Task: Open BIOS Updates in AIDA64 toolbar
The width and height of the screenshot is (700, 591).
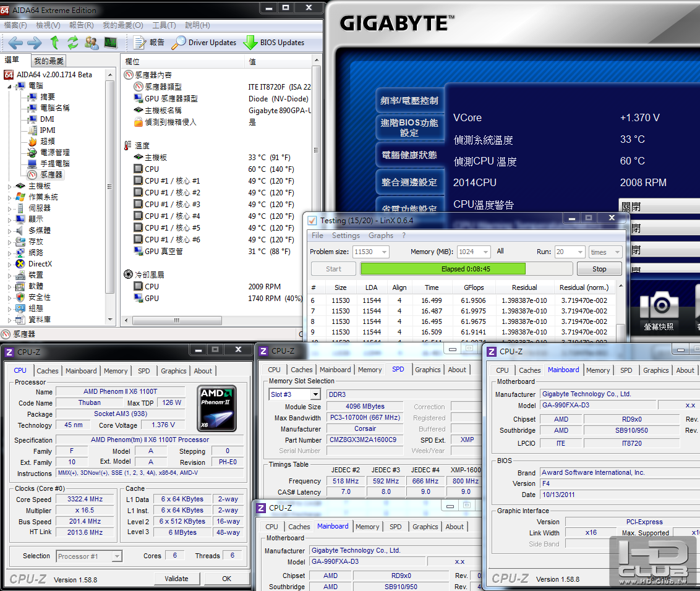Action: click(x=274, y=43)
